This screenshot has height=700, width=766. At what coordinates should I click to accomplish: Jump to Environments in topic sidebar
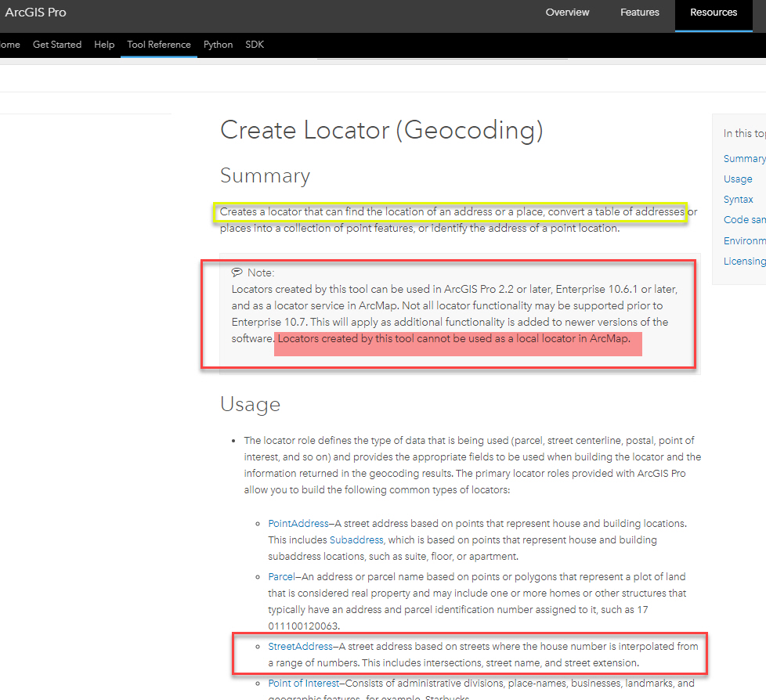[745, 240]
